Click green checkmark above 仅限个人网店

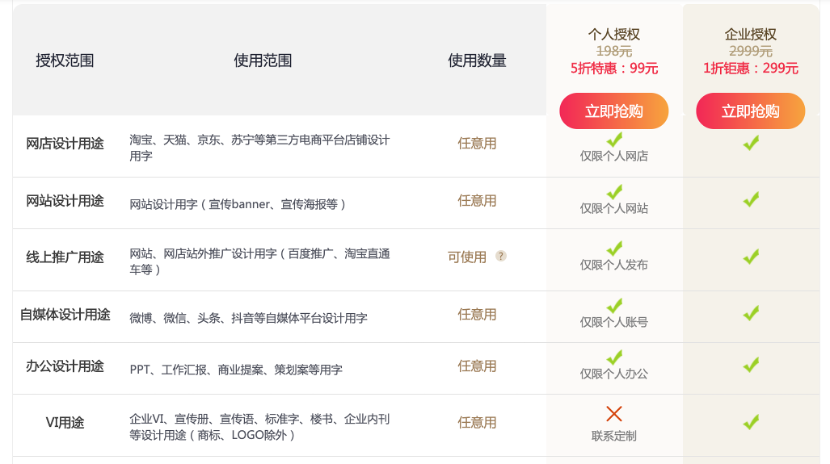pos(614,140)
